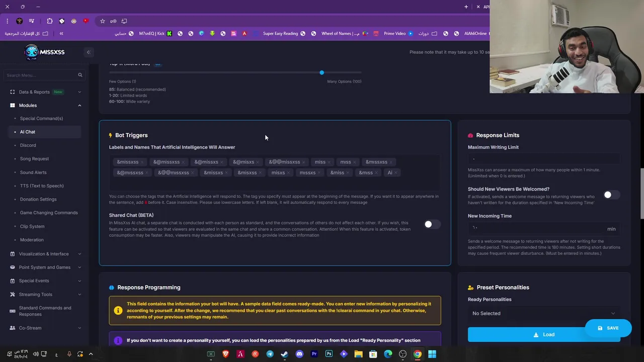
Task: Collapse the sidebar with the arrow button
Action: pos(89,52)
